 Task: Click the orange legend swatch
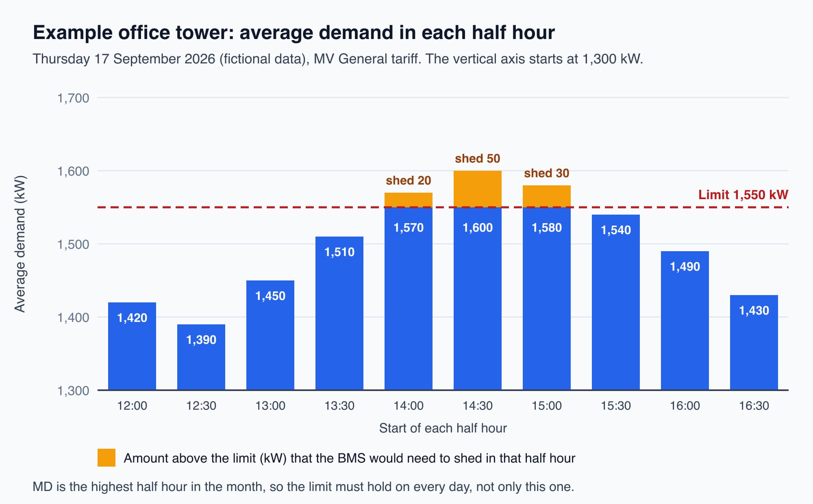(107, 458)
